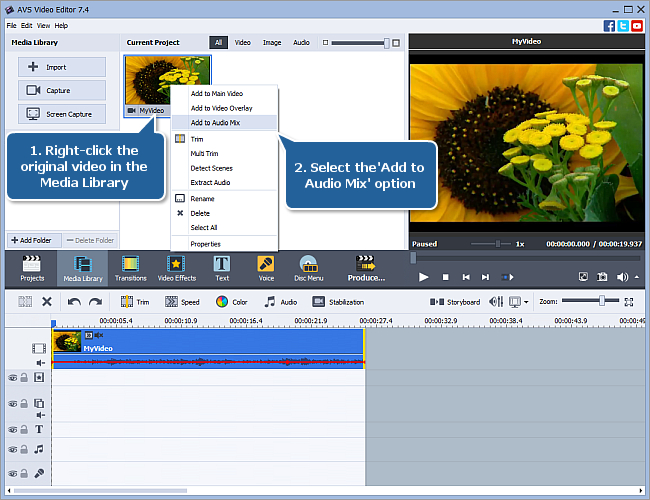Choose Extract Audio in context menu
The width and height of the screenshot is (650, 500).
(x=224, y=182)
